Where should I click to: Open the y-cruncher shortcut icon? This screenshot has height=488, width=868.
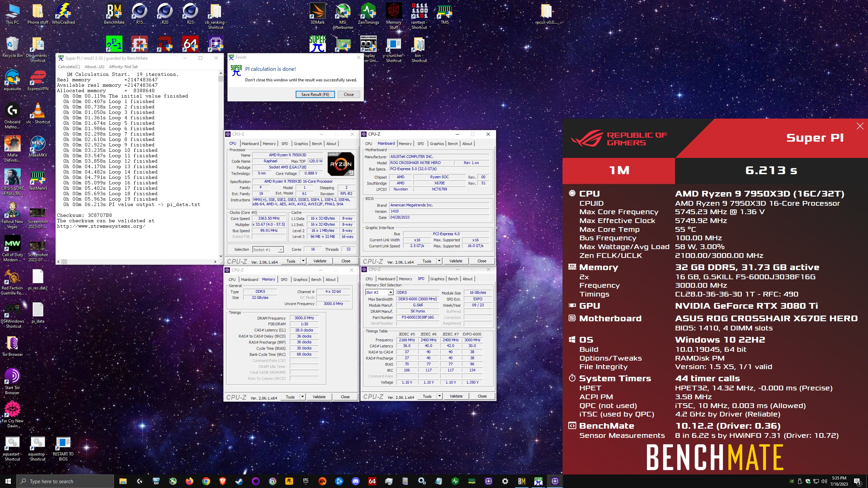coord(394,49)
